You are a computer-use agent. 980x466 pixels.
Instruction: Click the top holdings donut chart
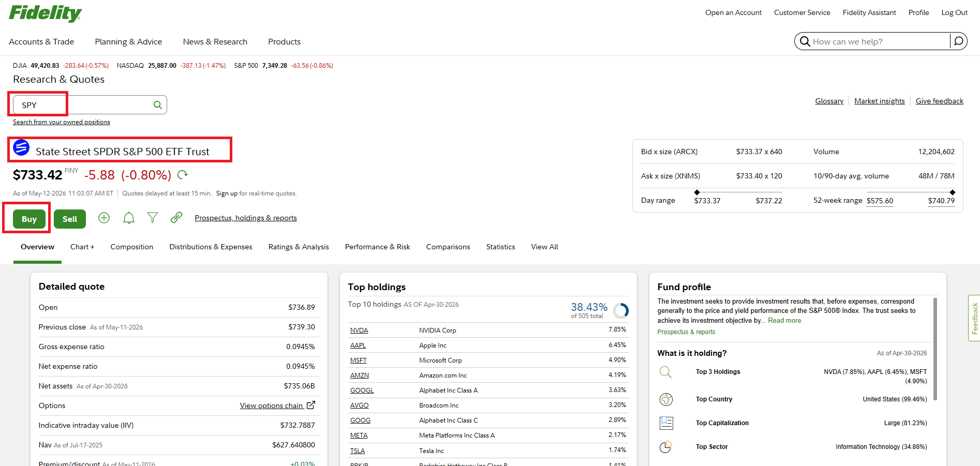[x=621, y=310]
